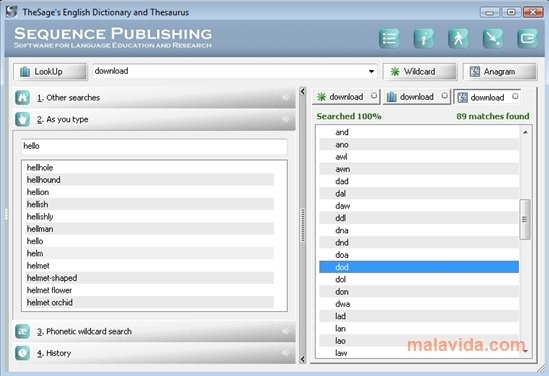Click the clock icon beside History

22,353
